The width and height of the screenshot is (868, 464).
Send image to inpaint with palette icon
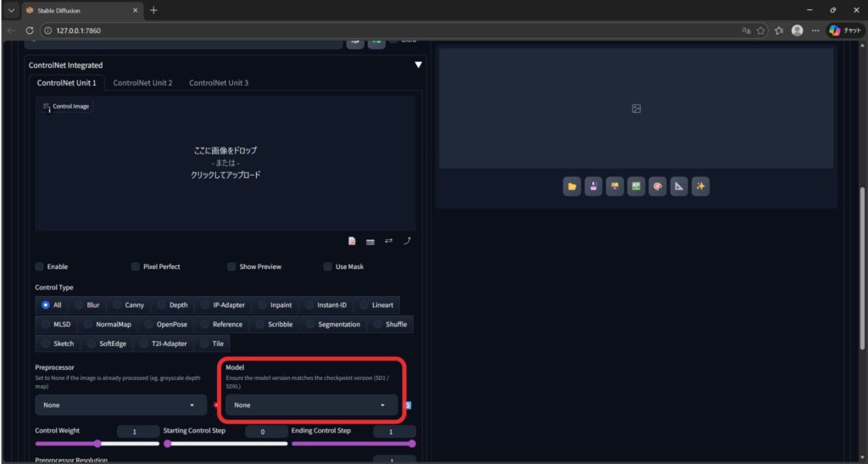click(658, 187)
